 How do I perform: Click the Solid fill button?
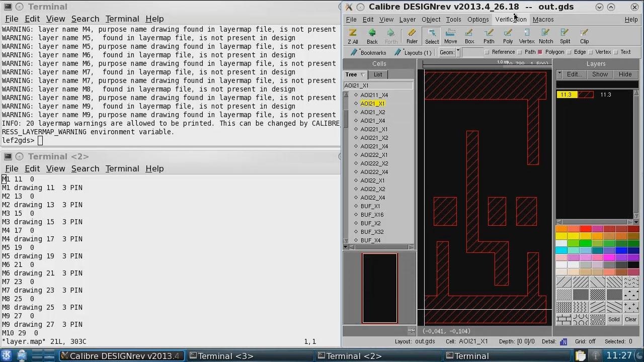pyautogui.click(x=614, y=319)
